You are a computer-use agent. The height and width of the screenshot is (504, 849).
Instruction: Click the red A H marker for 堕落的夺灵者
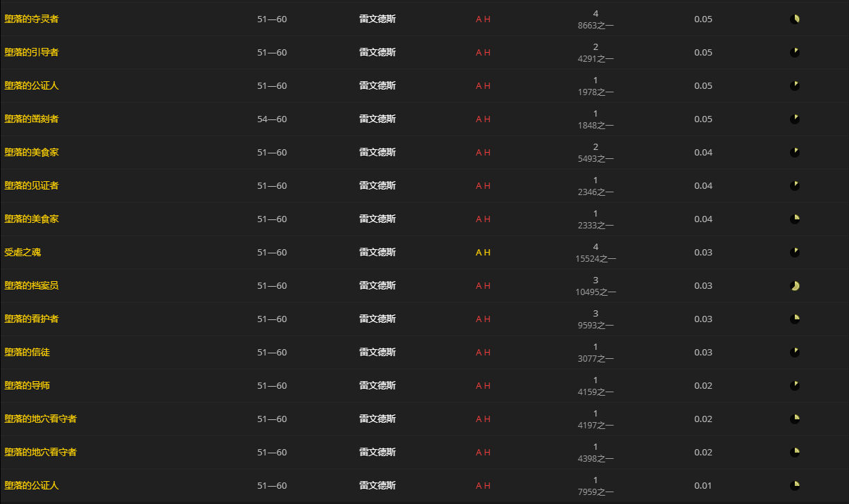tap(483, 19)
